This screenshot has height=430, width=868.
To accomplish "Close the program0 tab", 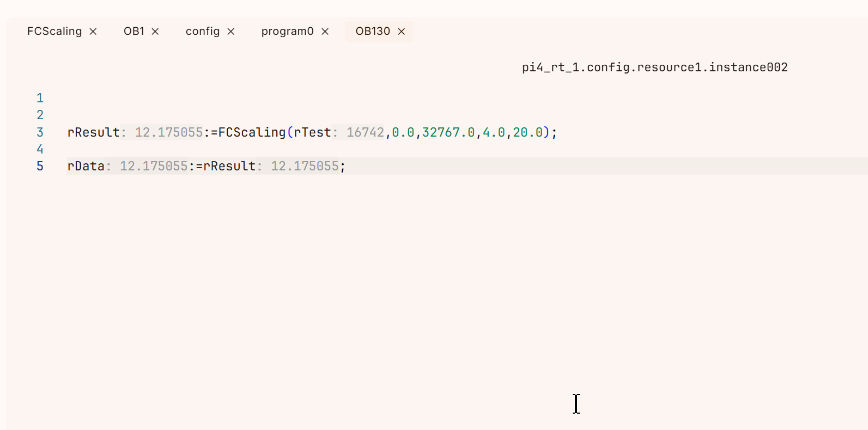I will point(325,32).
